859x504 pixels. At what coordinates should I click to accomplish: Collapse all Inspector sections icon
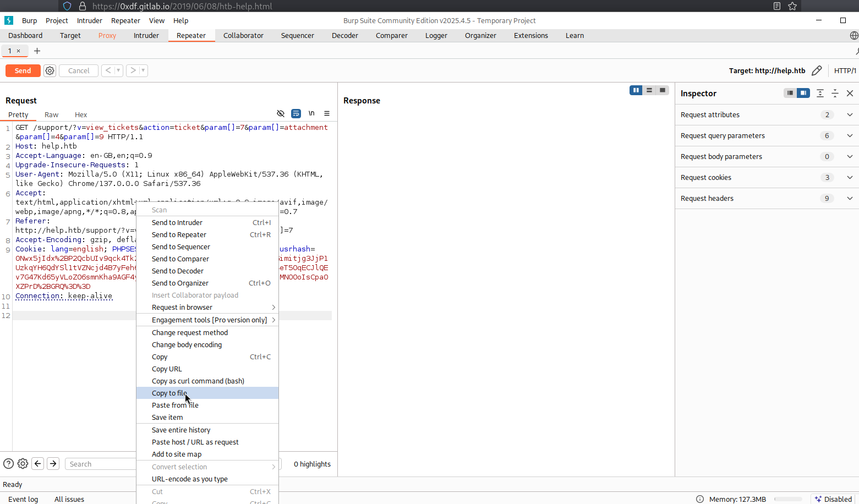point(835,93)
